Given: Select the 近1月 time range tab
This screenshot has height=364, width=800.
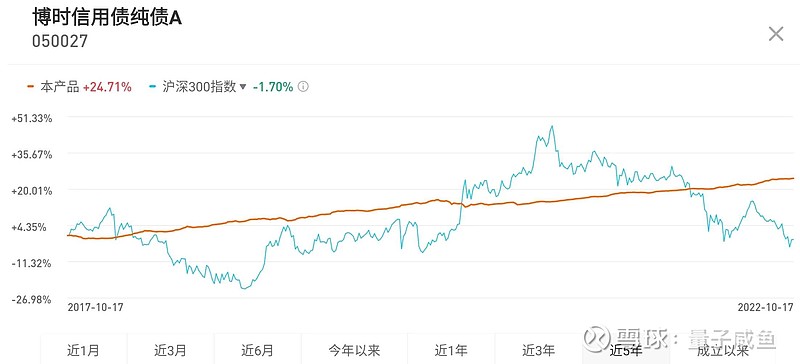Looking at the screenshot, I should (x=84, y=351).
